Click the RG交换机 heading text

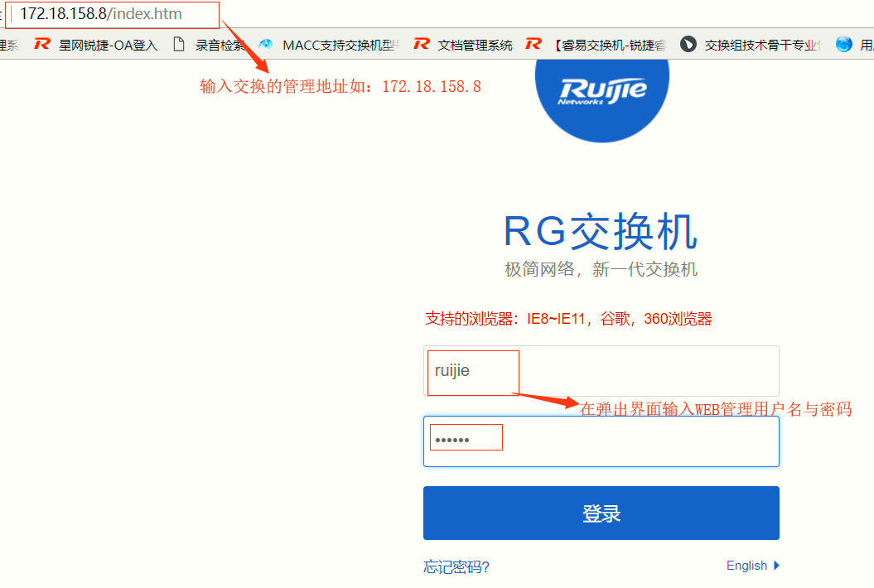pos(601,231)
